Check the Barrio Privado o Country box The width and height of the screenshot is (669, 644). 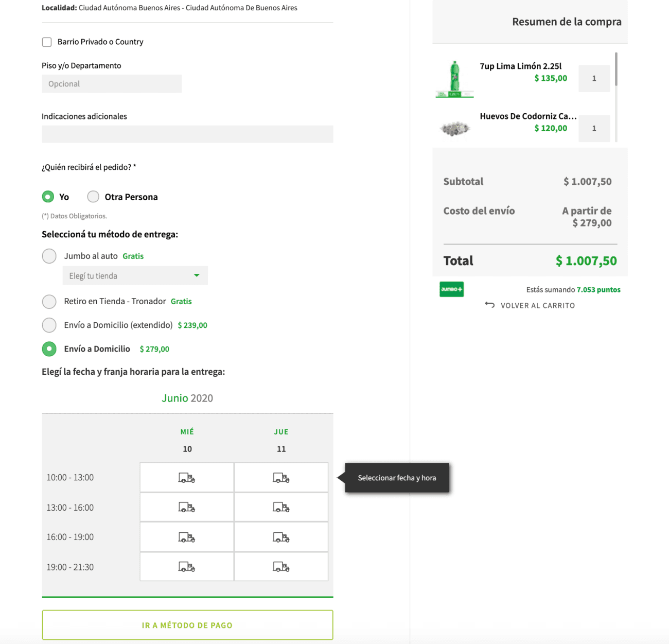click(47, 42)
